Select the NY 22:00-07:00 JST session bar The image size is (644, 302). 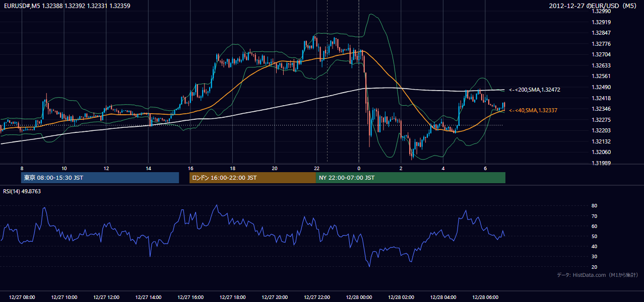pos(411,178)
